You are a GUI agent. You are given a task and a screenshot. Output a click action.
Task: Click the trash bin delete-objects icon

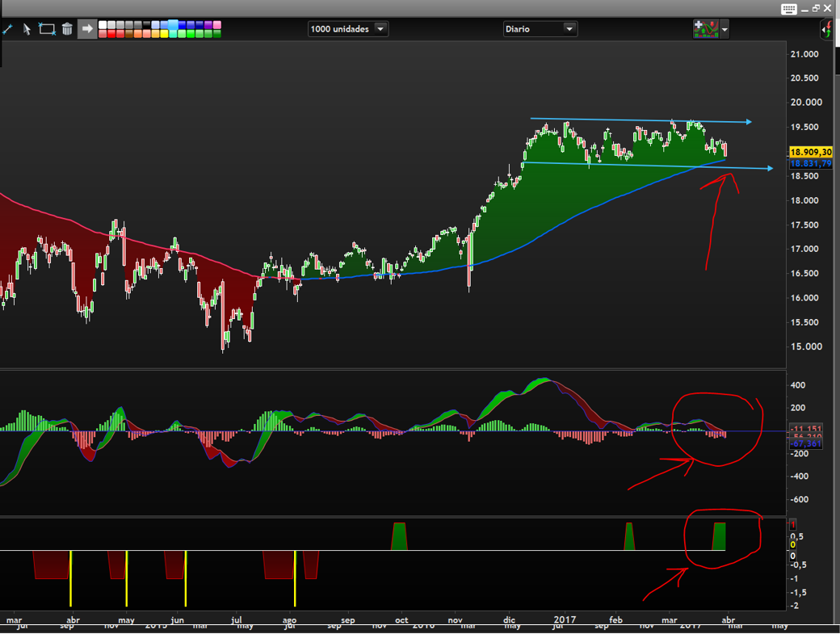click(67, 29)
